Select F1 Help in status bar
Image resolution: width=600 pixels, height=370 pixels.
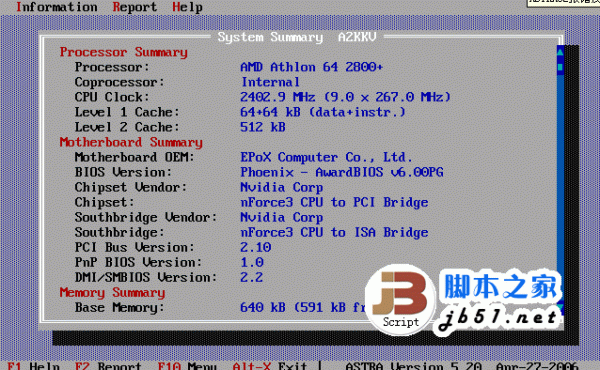33,366
